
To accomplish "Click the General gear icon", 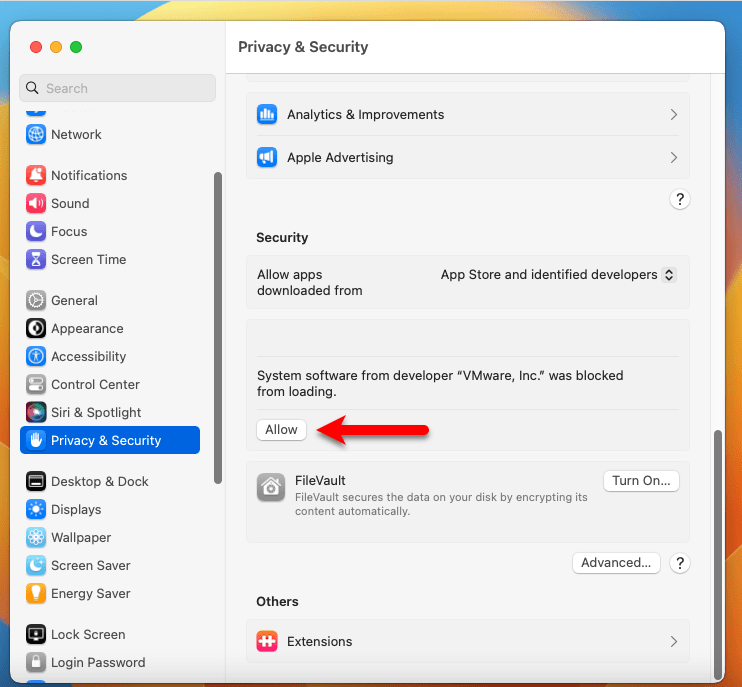I will point(36,300).
